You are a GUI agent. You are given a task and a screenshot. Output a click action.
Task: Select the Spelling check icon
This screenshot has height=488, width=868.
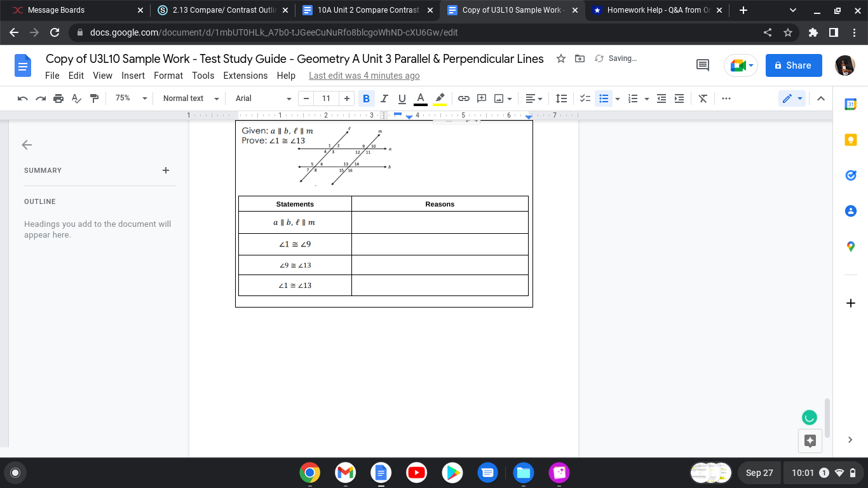click(76, 98)
